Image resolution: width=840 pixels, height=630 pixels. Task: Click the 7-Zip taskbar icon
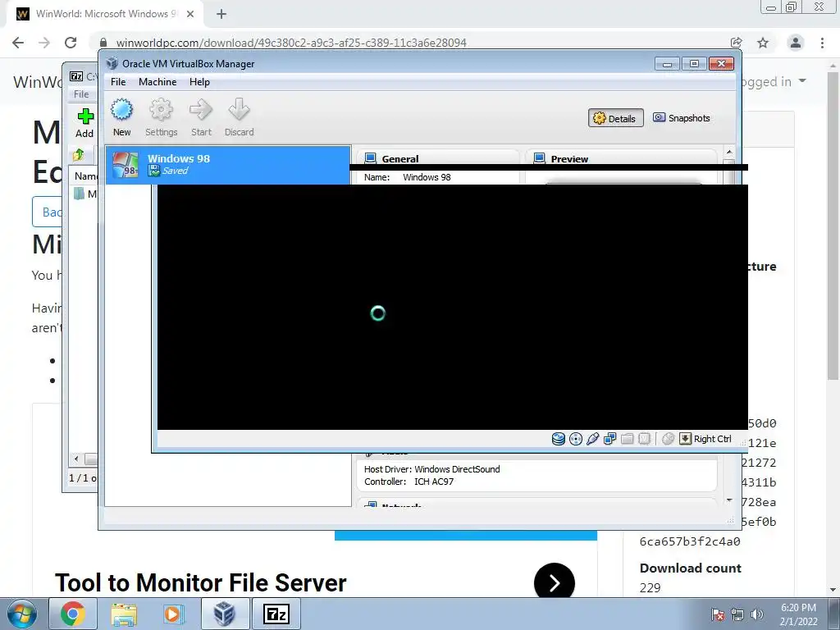pos(276,614)
